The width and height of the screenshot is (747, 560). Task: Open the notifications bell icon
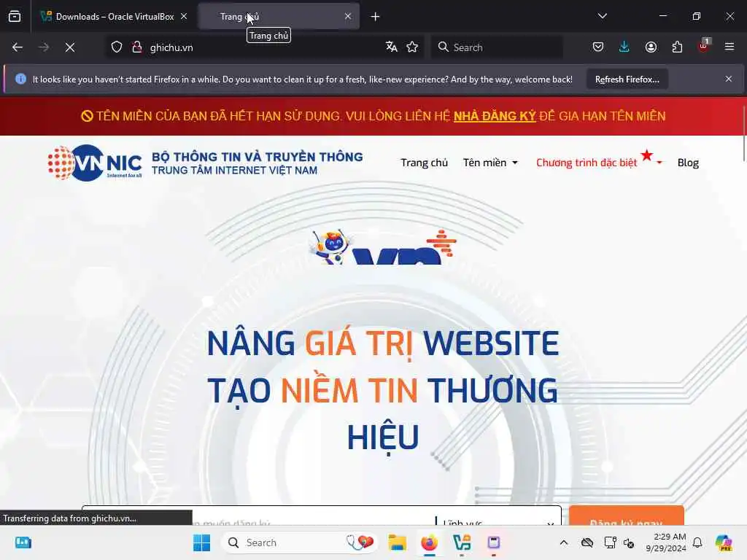(x=697, y=542)
